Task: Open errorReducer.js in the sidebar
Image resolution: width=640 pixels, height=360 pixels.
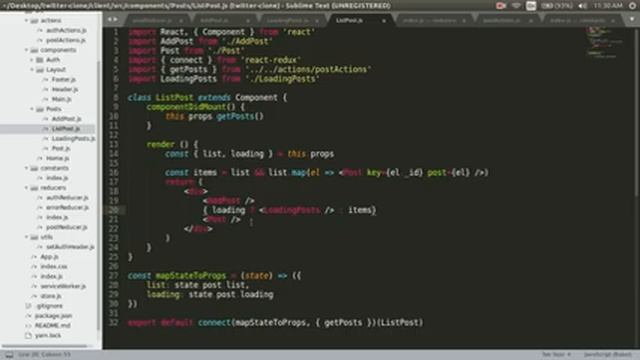Action: (67, 207)
